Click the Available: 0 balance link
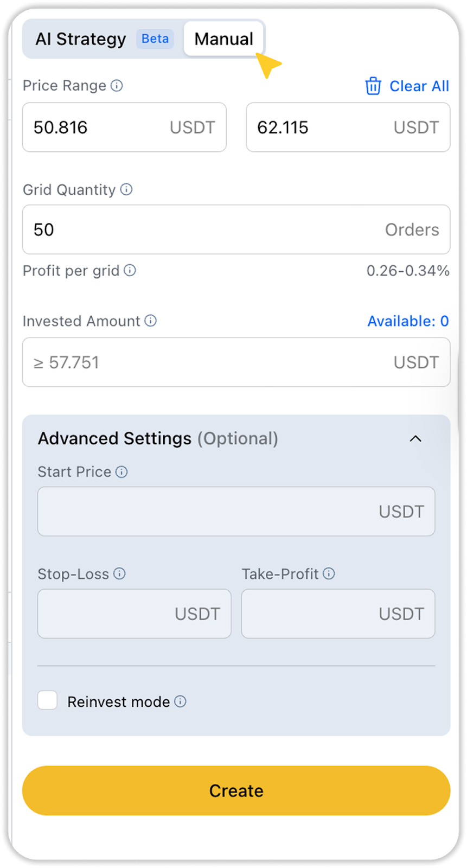Image resolution: width=467 pixels, height=868 pixels. pos(408,321)
